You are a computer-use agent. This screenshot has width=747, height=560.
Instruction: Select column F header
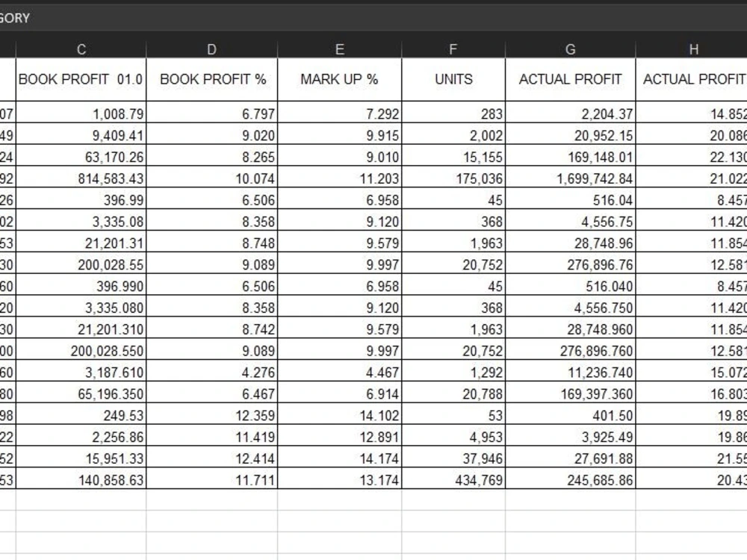[453, 49]
